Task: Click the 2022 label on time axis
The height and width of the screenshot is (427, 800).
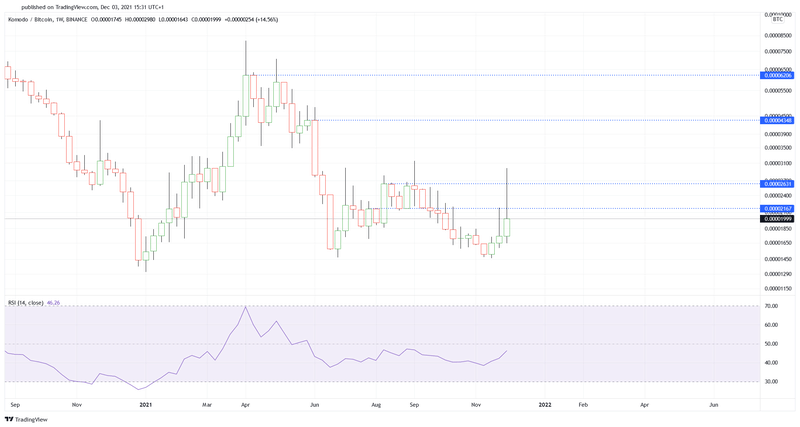Action: pos(545,405)
